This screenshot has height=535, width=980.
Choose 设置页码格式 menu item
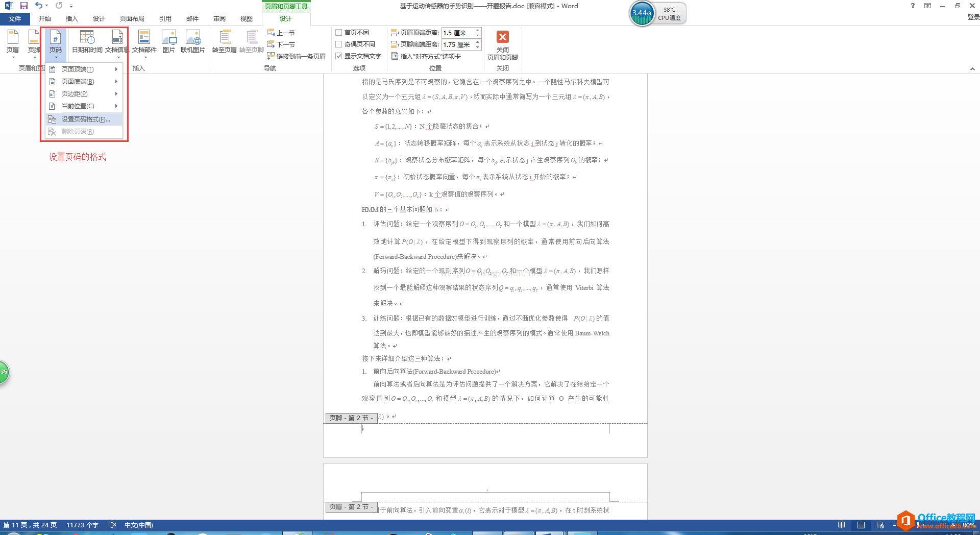click(x=84, y=119)
